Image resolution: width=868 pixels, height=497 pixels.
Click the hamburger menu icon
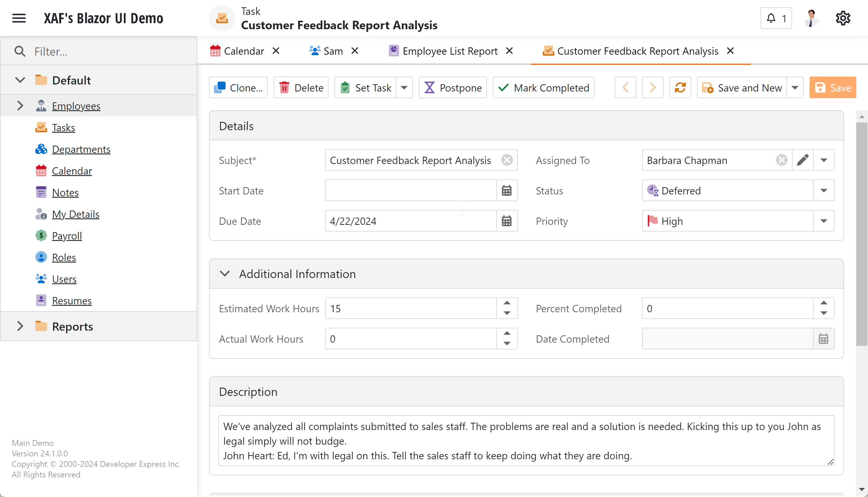coord(19,18)
